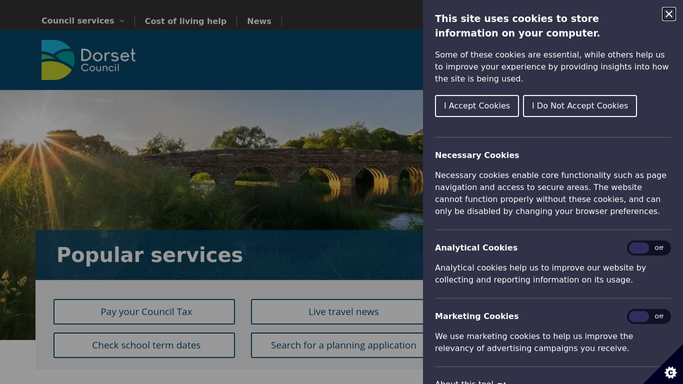Click the Dorset Council logo

click(x=88, y=60)
